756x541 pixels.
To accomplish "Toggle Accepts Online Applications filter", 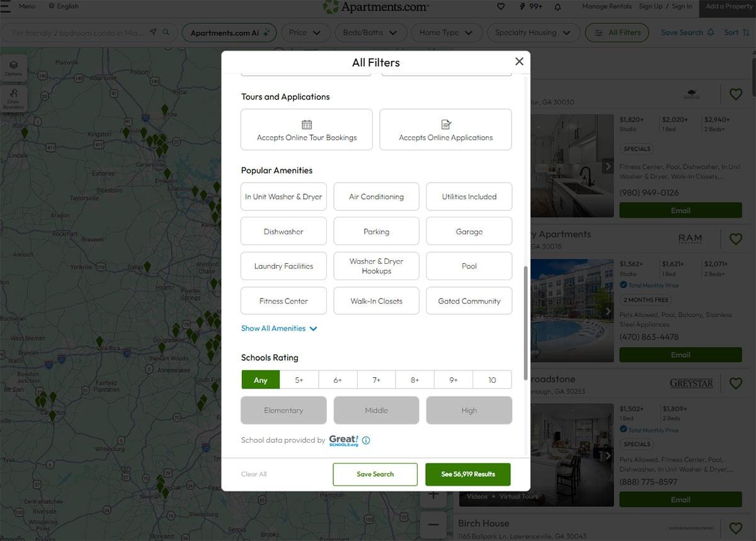I will pyautogui.click(x=445, y=130).
